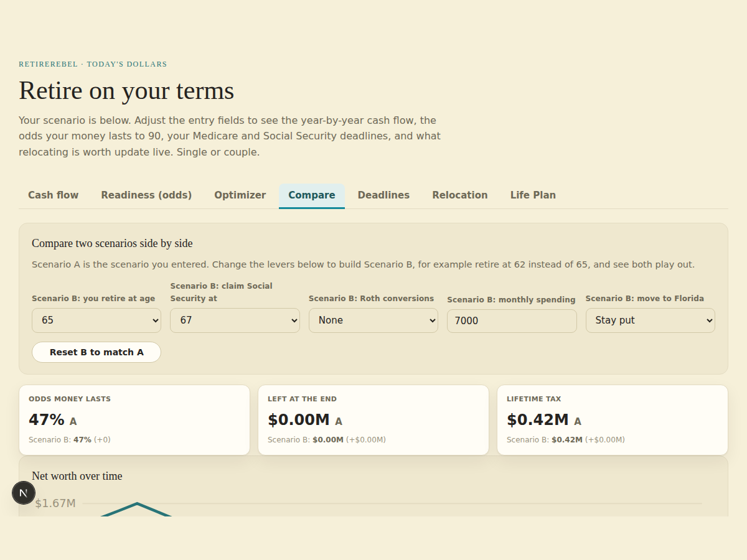The height and width of the screenshot is (560, 747).
Task: Click 'Scenario B: 47% (+0)' text
Action: [70, 440]
